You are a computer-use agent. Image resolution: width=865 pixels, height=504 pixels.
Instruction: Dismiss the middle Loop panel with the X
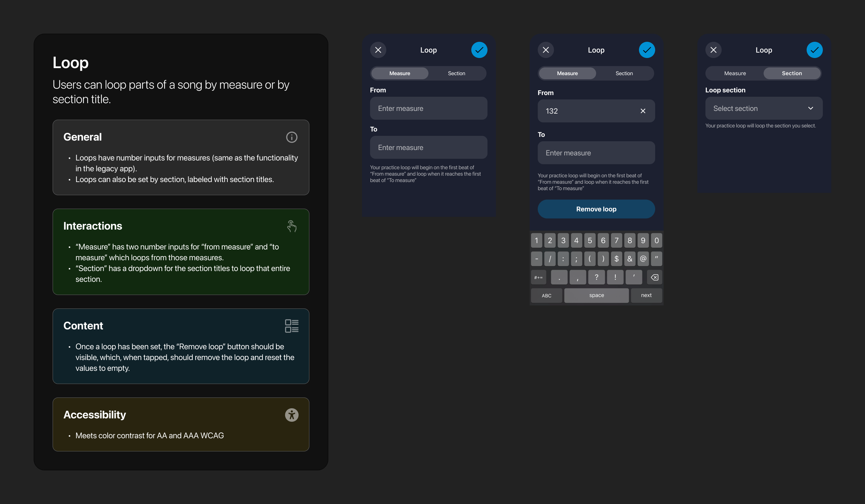546,50
